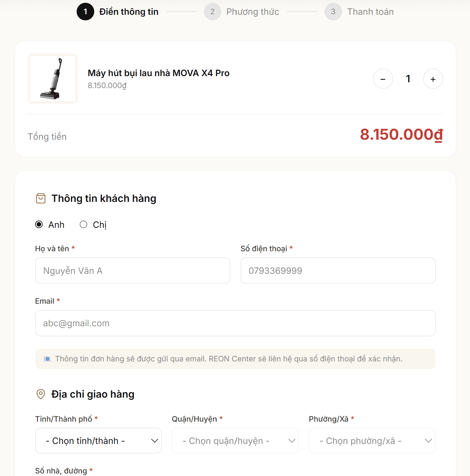470x476 pixels.
Task: Go to Thanh toán step
Action: pyautogui.click(x=370, y=12)
